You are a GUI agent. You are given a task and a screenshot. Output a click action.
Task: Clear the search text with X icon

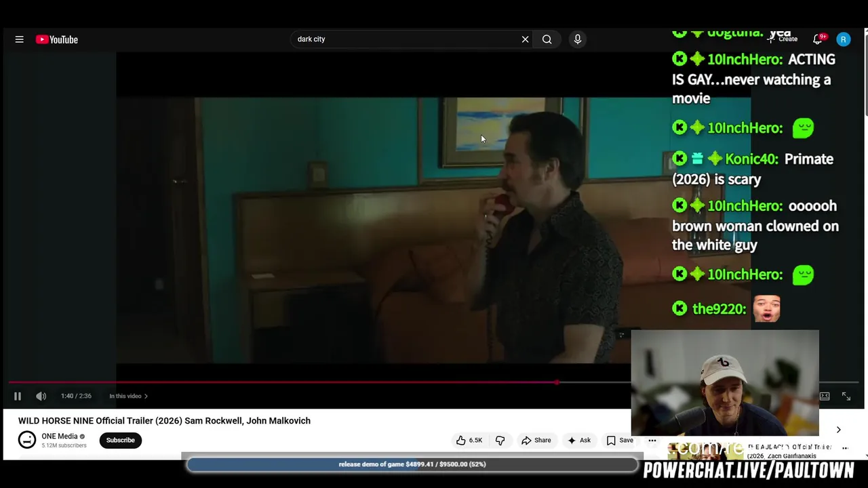[525, 39]
